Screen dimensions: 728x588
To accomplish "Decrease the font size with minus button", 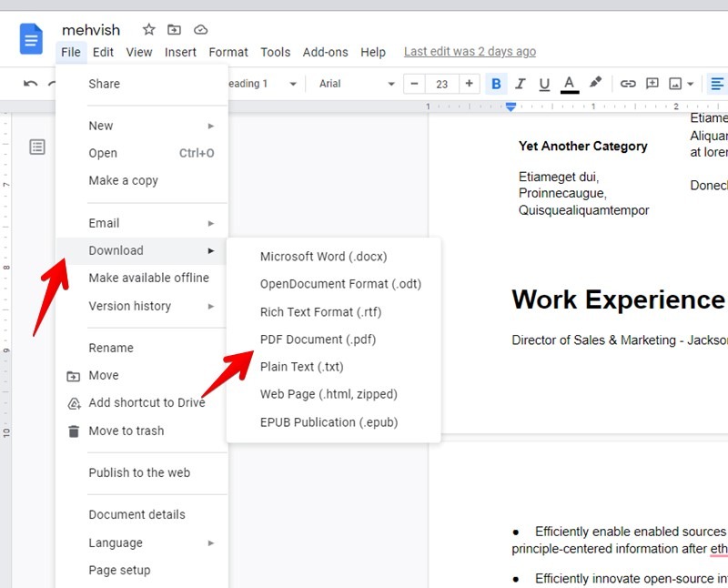I will coord(414,83).
